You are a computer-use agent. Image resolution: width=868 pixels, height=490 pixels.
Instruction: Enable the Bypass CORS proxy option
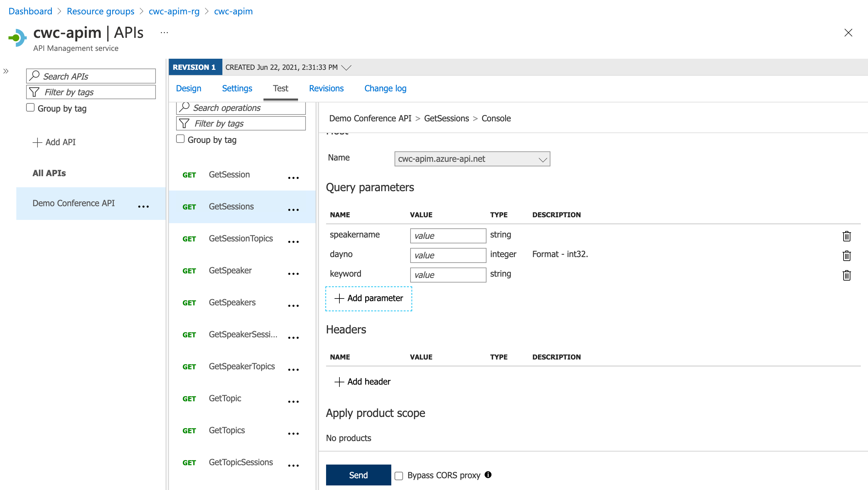399,475
